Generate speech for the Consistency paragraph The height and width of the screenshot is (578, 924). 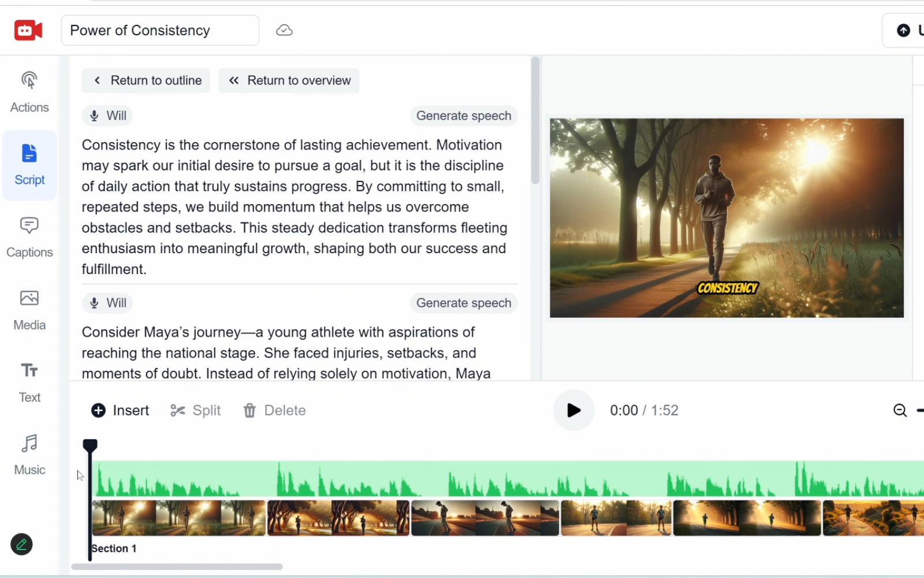[464, 116]
